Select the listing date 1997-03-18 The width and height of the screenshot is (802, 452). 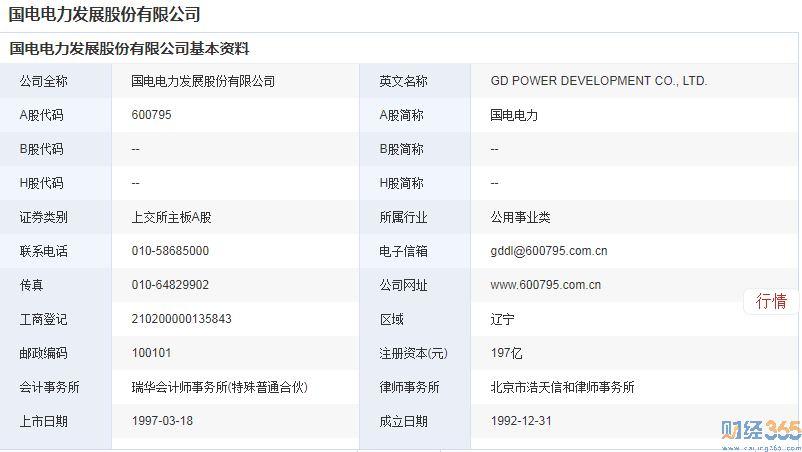coord(162,421)
